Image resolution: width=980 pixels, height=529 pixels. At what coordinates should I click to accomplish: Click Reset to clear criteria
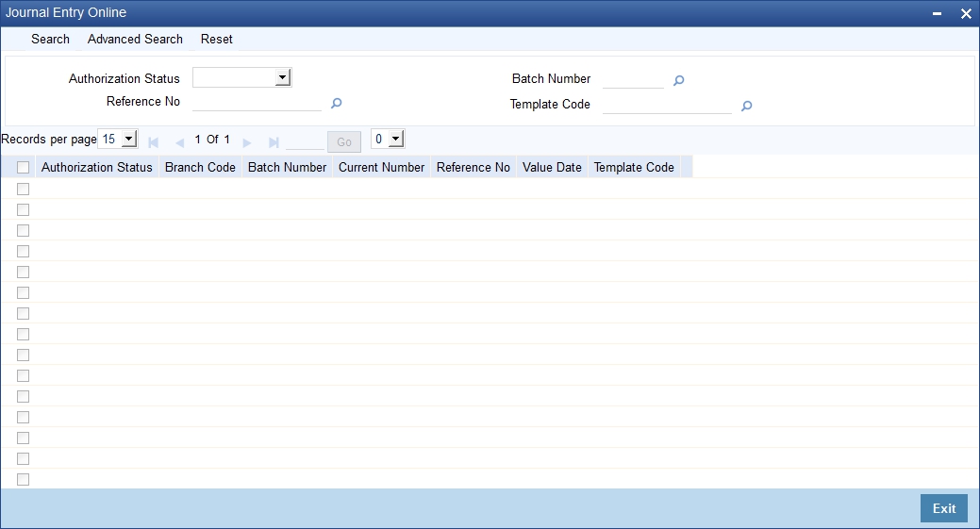216,39
